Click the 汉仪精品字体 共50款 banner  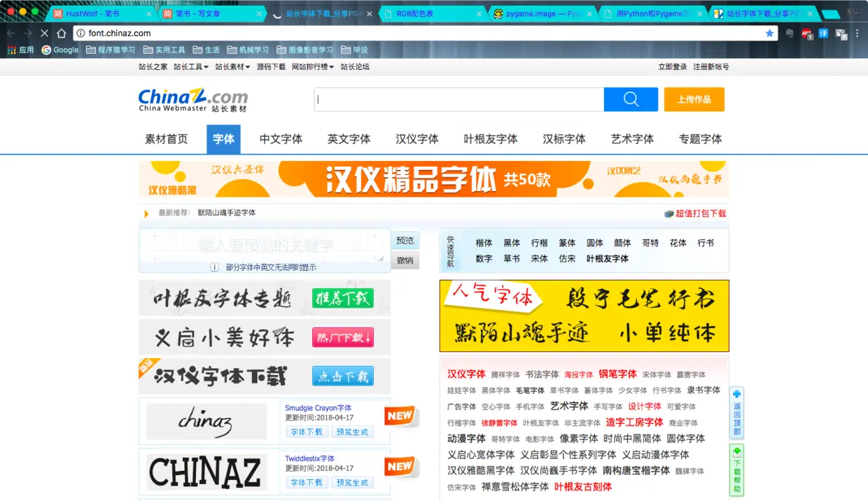coord(433,179)
